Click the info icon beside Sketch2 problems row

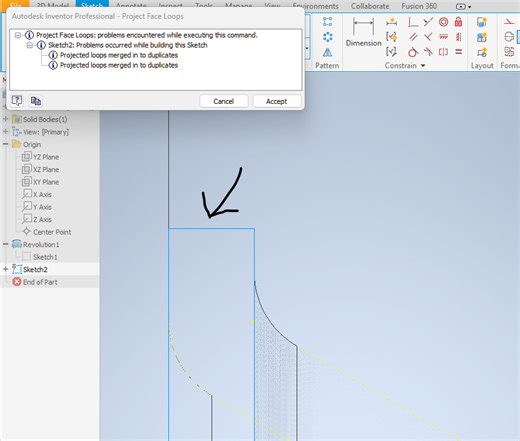click(41, 45)
